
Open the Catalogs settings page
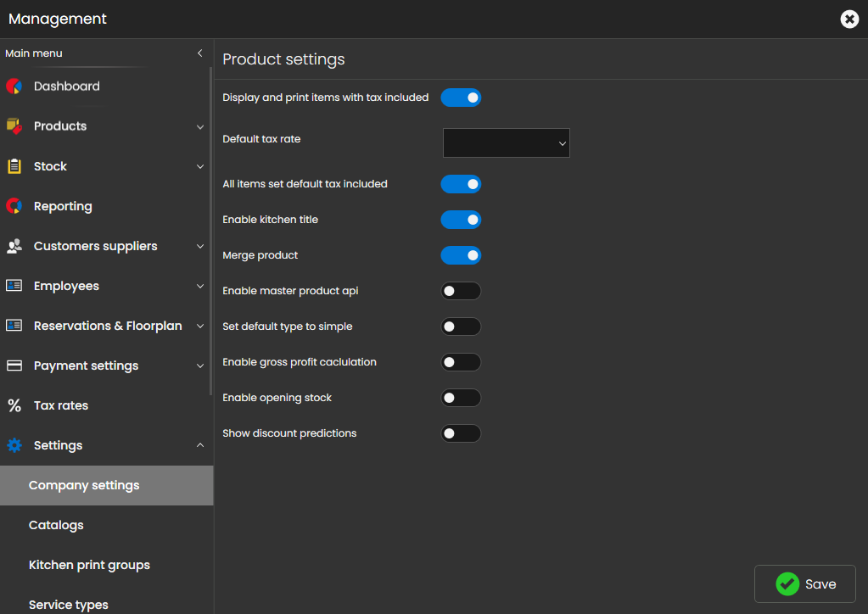tap(56, 525)
